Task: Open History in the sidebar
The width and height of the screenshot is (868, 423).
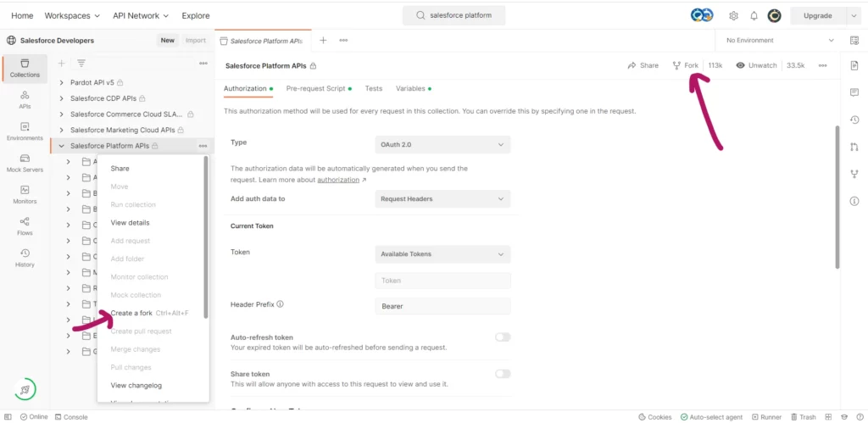Action: coord(25,258)
